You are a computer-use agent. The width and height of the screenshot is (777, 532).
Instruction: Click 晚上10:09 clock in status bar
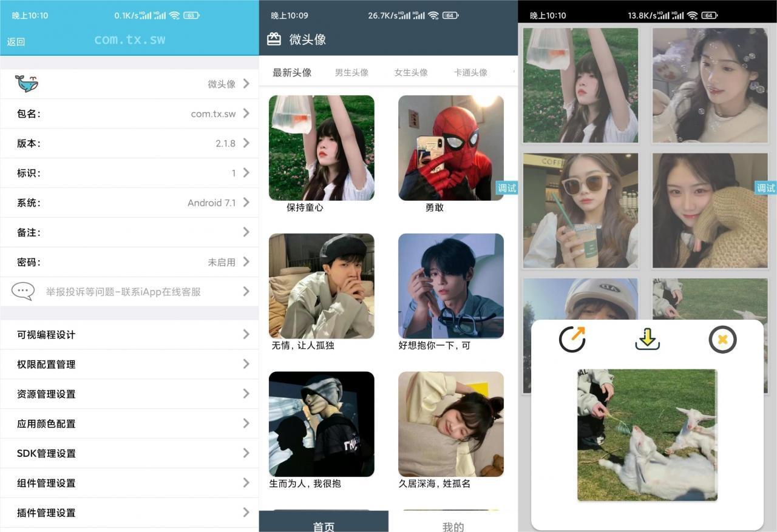point(290,15)
